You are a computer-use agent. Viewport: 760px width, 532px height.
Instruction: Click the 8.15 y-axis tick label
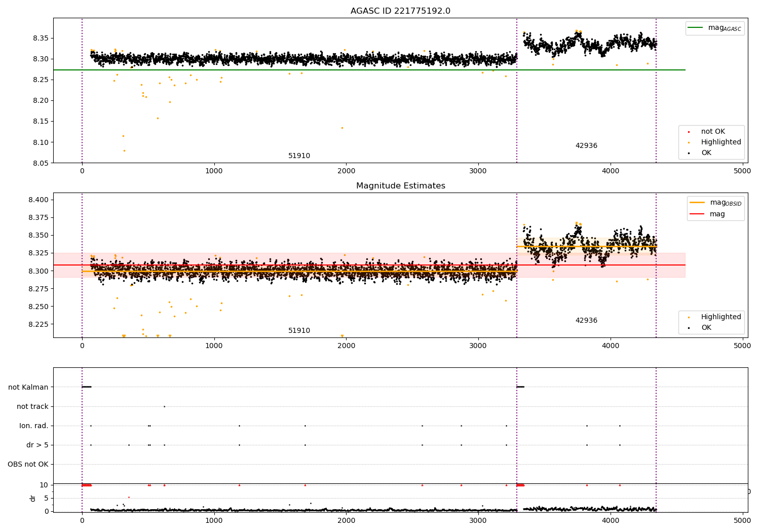[41, 122]
